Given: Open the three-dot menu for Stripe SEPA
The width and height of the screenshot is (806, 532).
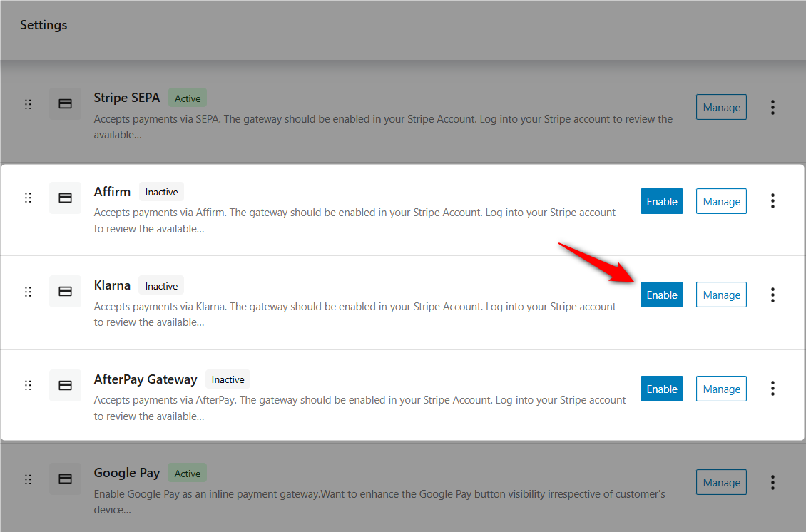Looking at the screenshot, I should click(772, 107).
